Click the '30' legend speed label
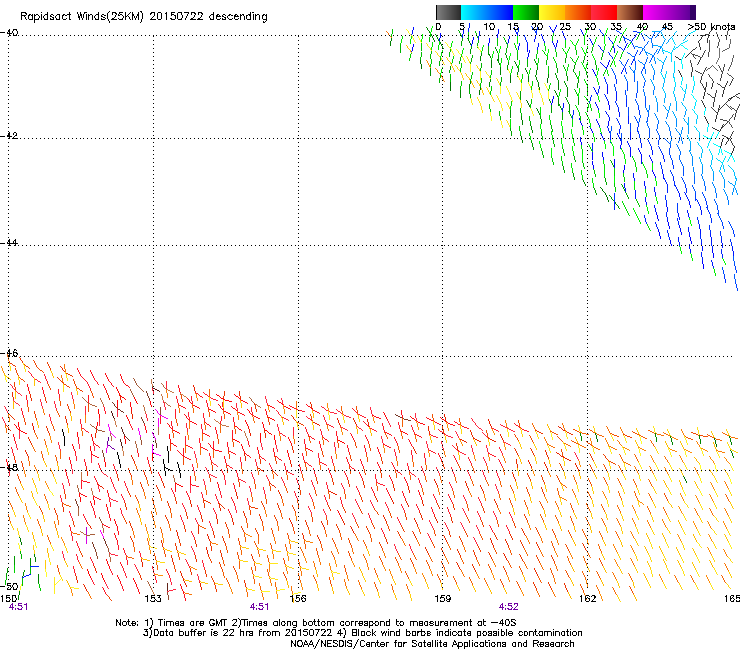This screenshot has height=650, width=740. 590,27
